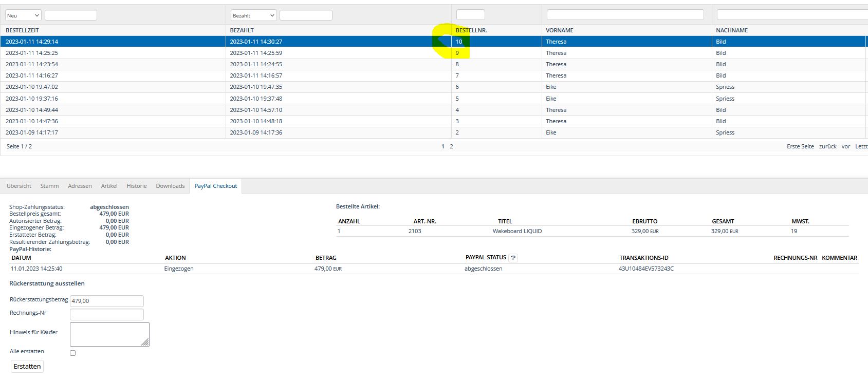Sort by the Bestellzeit column header

point(22,30)
